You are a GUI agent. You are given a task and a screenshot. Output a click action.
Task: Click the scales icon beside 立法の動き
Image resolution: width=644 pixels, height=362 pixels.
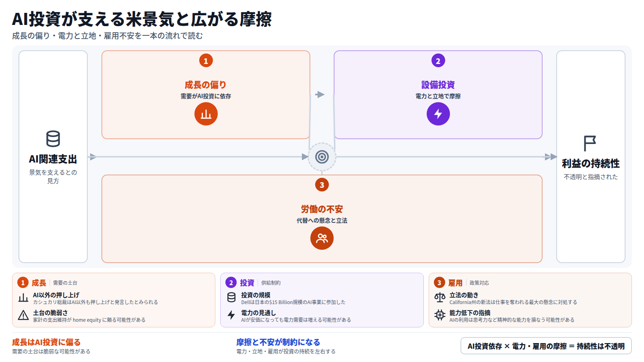pos(440,298)
